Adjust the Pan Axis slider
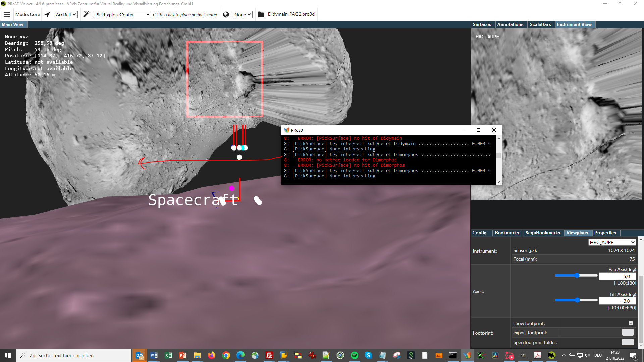This screenshot has width=644, height=362. [577, 275]
